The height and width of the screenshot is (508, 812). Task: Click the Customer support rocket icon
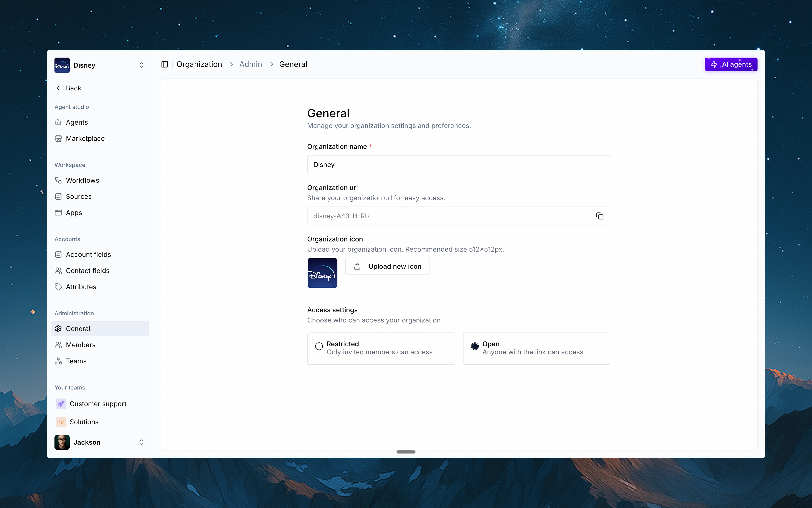(61, 404)
